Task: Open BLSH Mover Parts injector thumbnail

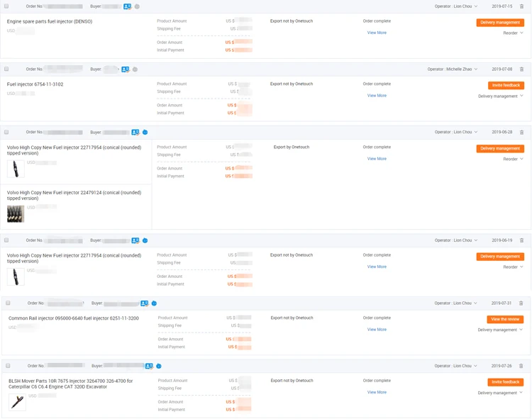Action: (x=17, y=403)
